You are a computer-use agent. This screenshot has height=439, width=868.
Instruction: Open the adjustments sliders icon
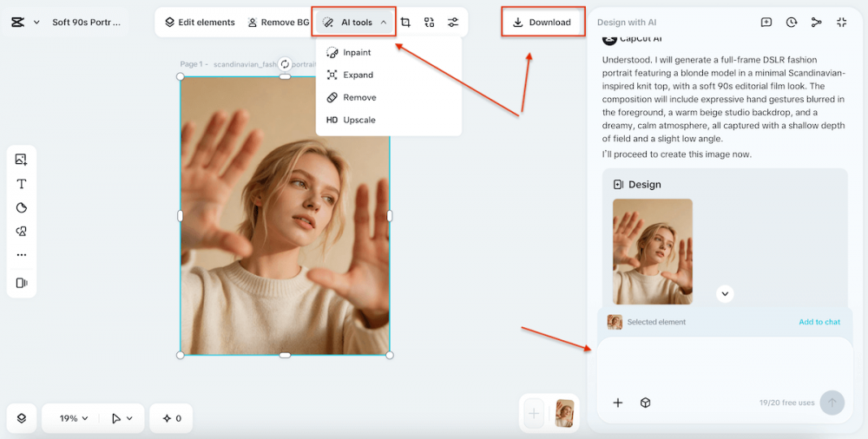(453, 23)
